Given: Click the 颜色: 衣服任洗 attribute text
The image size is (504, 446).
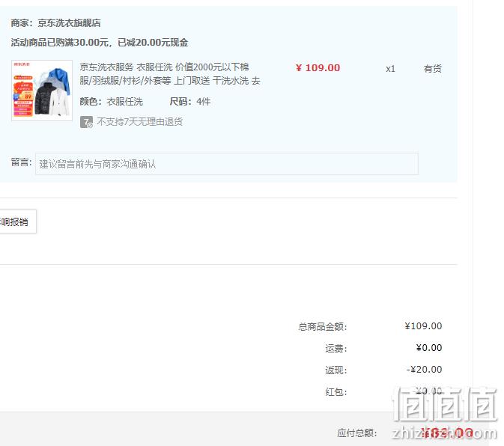Looking at the screenshot, I should tap(112, 102).
